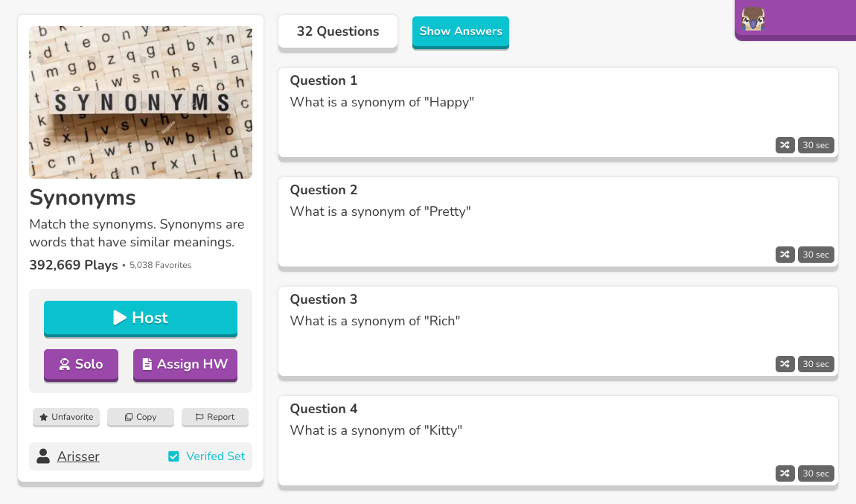The height and width of the screenshot is (504, 856).
Task: Toggle Show Answers on
Action: coord(460,31)
